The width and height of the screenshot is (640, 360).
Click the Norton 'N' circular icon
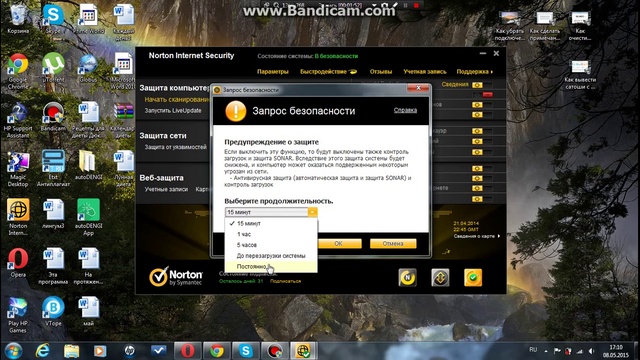point(407,278)
